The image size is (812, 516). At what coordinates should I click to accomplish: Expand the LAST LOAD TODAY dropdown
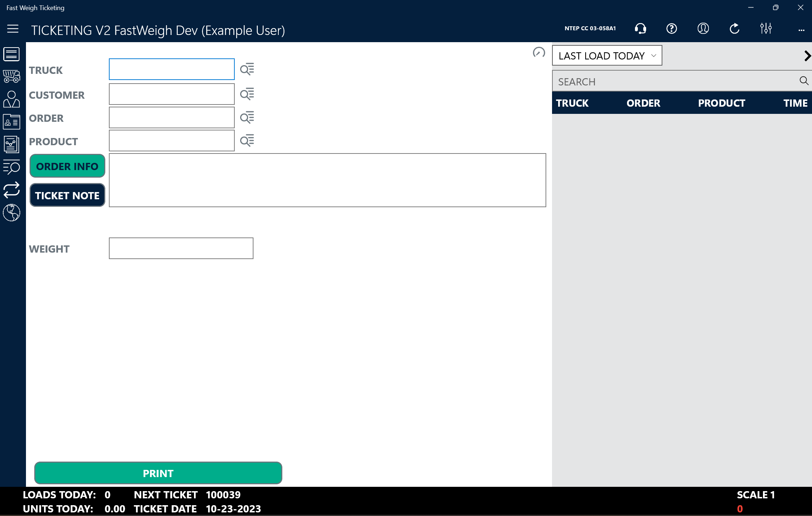[x=607, y=55]
